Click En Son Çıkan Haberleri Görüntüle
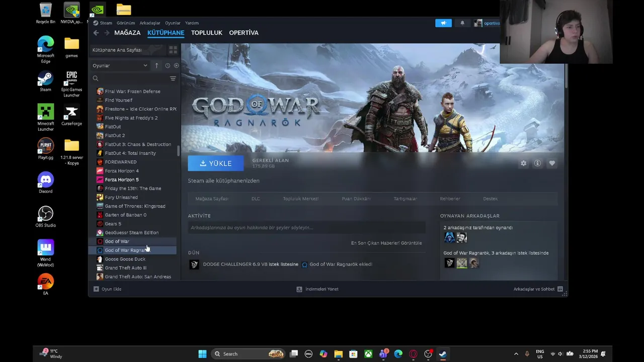This screenshot has height=362, width=644. pos(386,243)
